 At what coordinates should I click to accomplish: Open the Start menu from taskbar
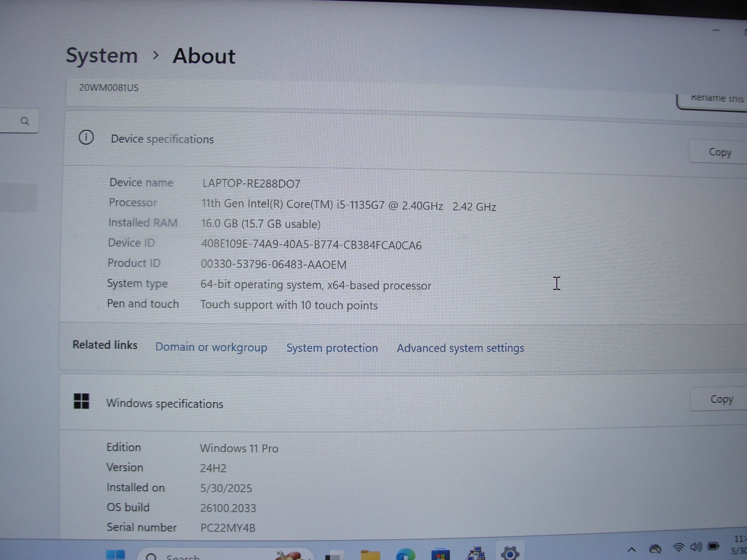[115, 555]
